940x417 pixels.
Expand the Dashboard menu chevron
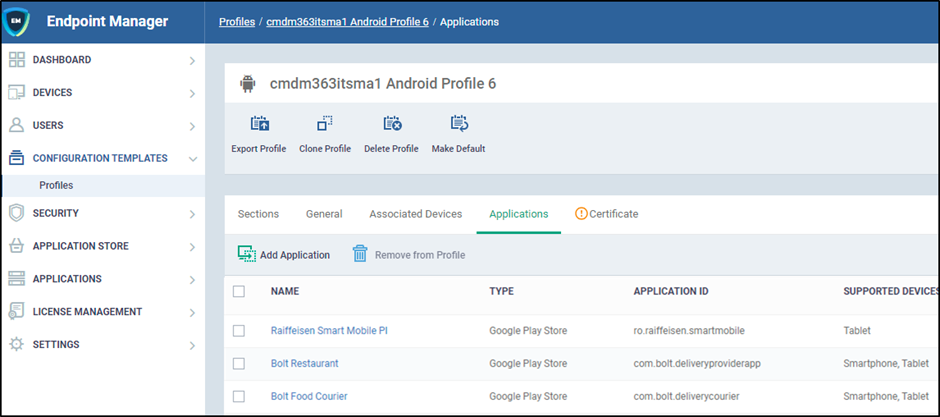coord(192,61)
